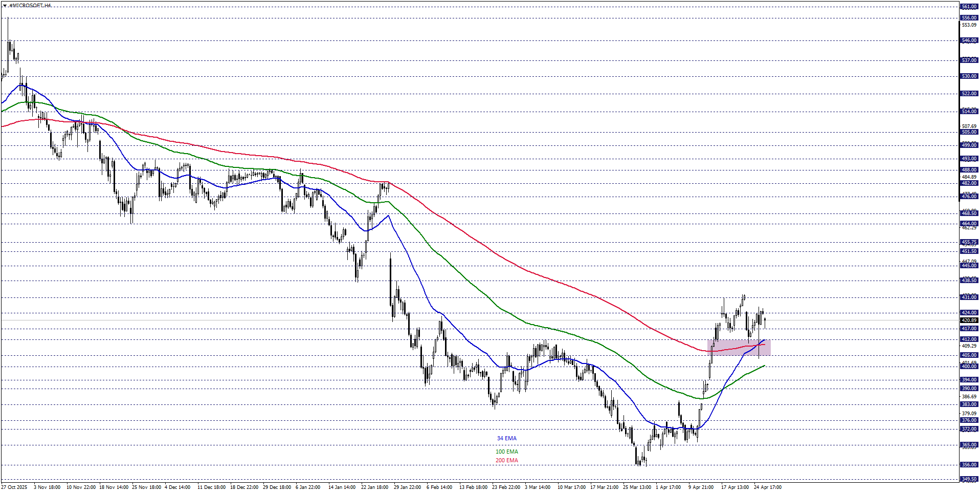Click the 14 Jan 14:00 time label
This screenshot has height=493, width=980.
342,487
